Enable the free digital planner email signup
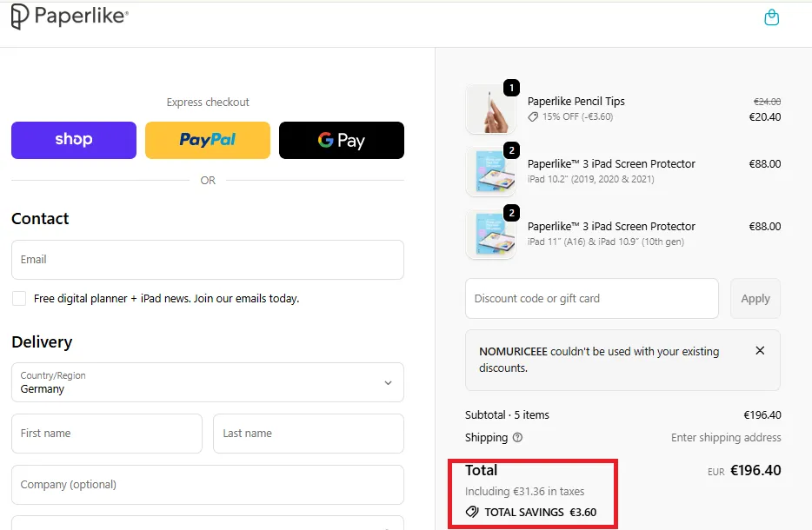This screenshot has width=812, height=530. click(x=18, y=298)
